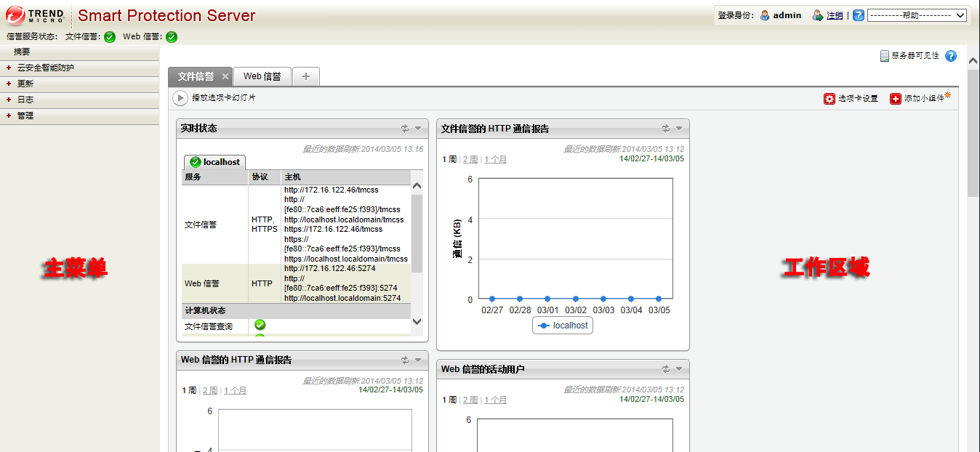The height and width of the screenshot is (452, 980).
Task: Select 2 周 range in 文件信誉 HTTP report
Action: [x=470, y=159]
